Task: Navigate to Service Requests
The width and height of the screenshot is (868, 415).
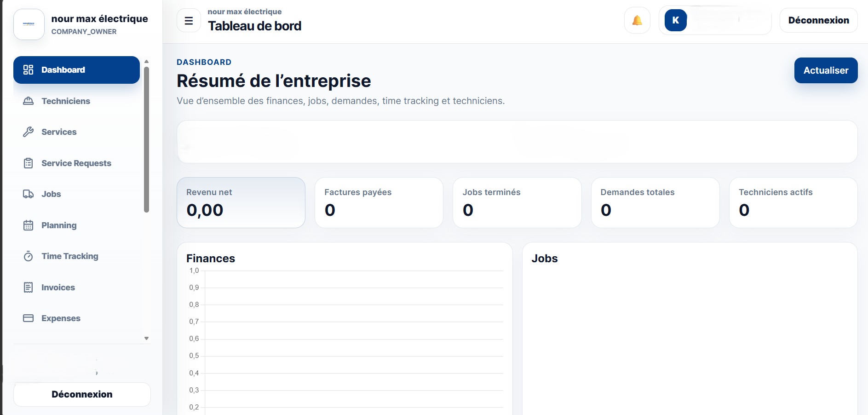Action: tap(76, 163)
